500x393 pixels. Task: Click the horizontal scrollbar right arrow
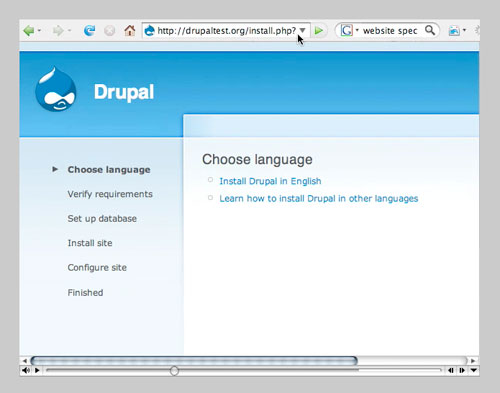[473, 361]
